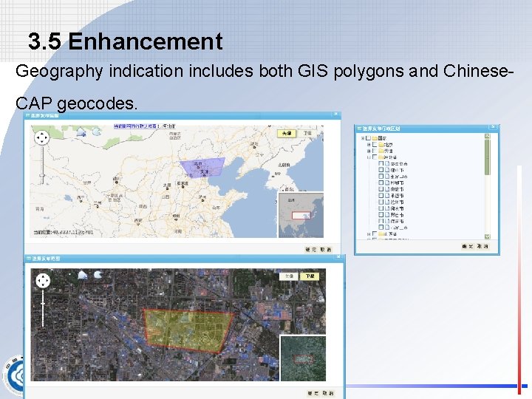Click the 邢台市 row label
Image resolution: width=532 pixels, height=399 pixels.
tap(397, 215)
